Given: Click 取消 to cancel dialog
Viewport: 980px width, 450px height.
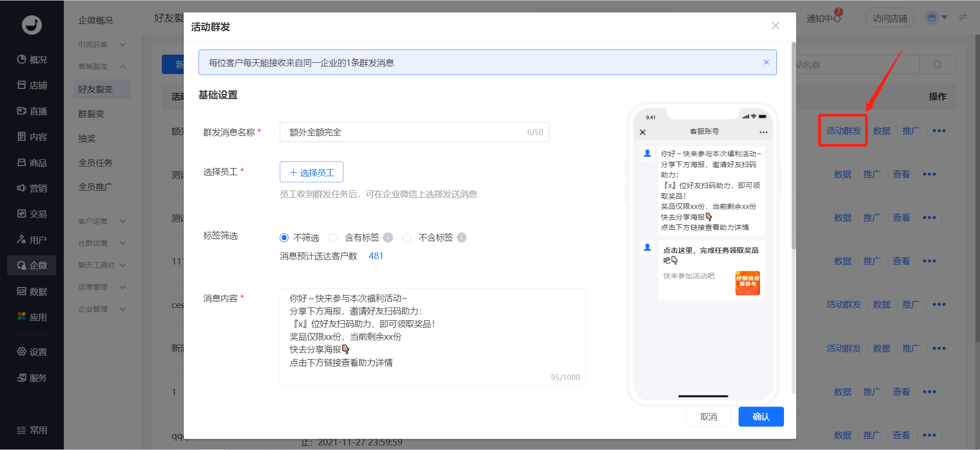Looking at the screenshot, I should coord(708,417).
